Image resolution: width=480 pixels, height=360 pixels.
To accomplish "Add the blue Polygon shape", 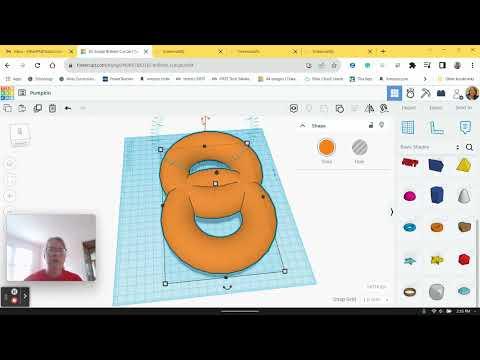I will (437, 195).
